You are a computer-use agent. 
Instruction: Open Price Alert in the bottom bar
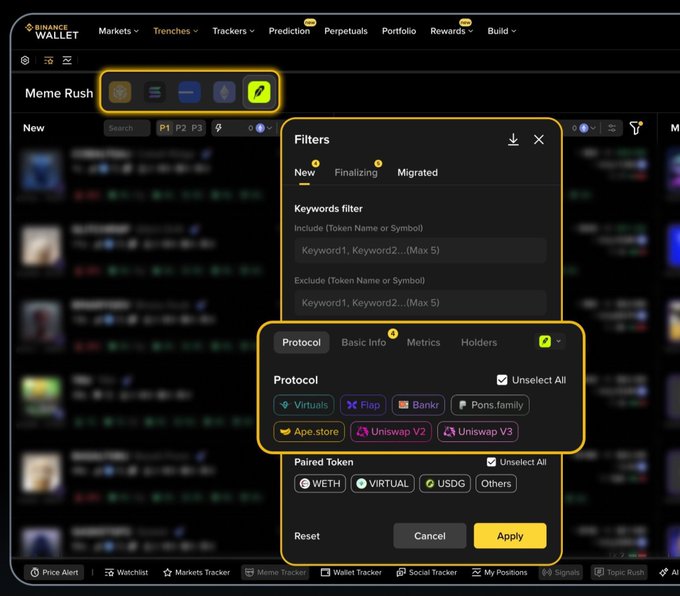coord(54,573)
